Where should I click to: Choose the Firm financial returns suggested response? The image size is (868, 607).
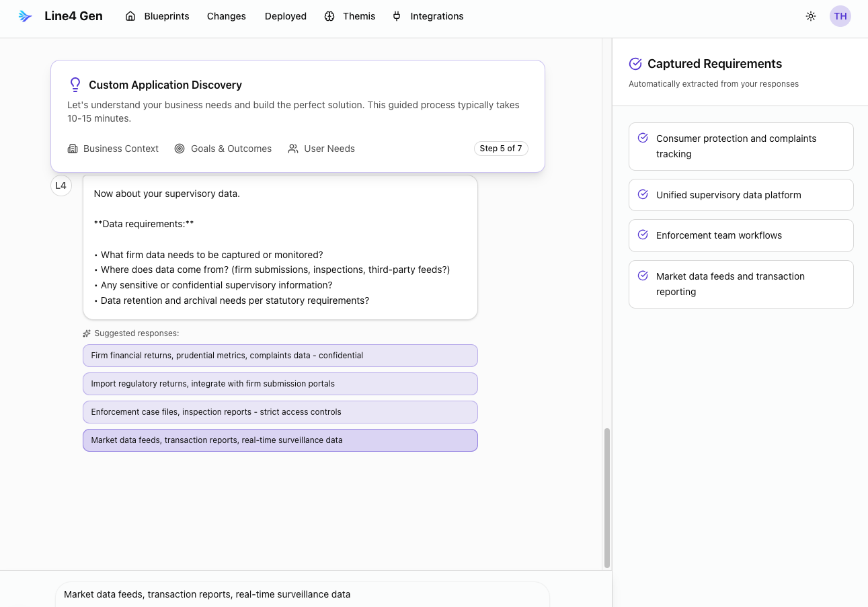pos(280,356)
